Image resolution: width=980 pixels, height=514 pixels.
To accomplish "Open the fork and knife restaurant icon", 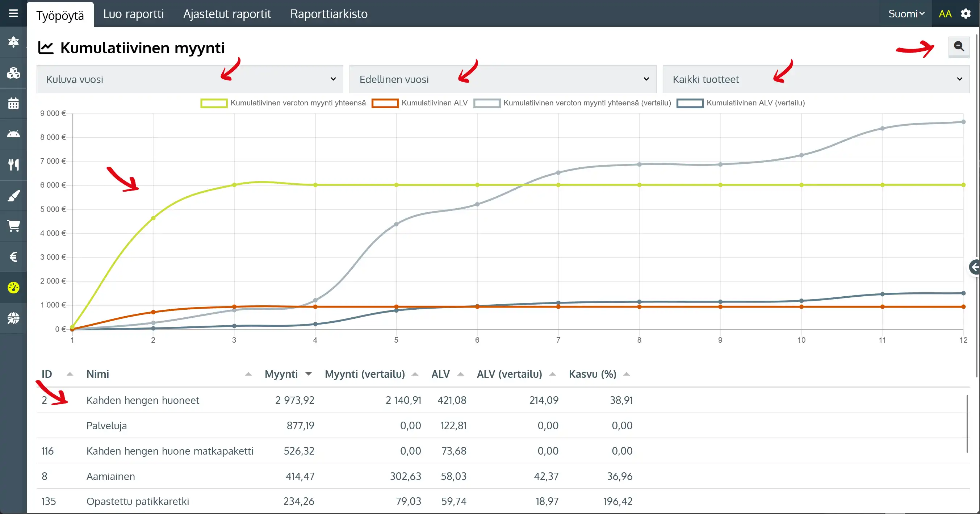I will click(x=13, y=165).
